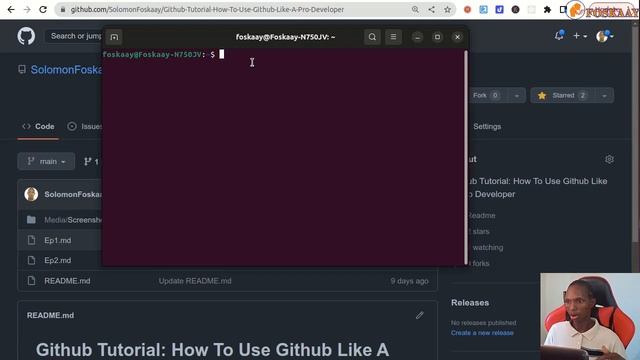Click the Ep1.md file icon
The image size is (640, 360).
pyautogui.click(x=31, y=240)
